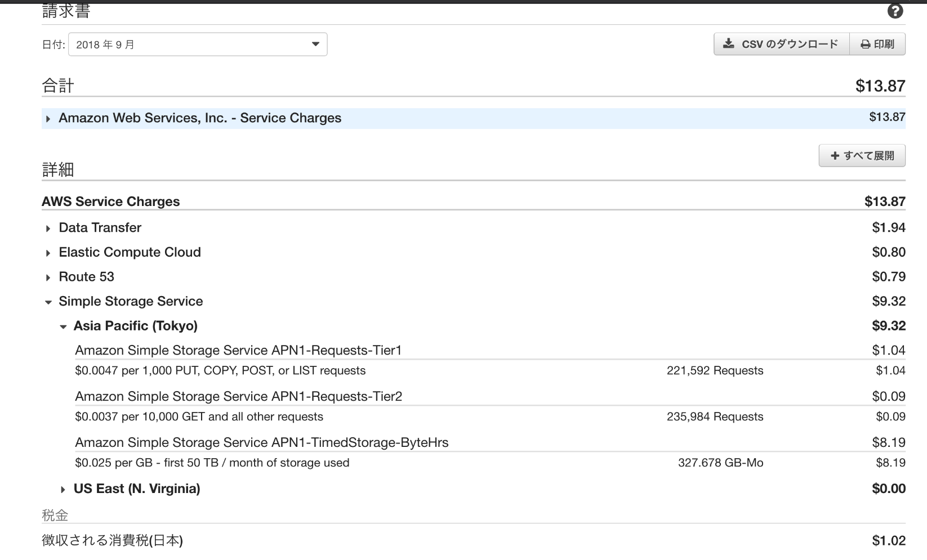Select the Simple Storage Service label
The height and width of the screenshot is (560, 927).
point(131,301)
